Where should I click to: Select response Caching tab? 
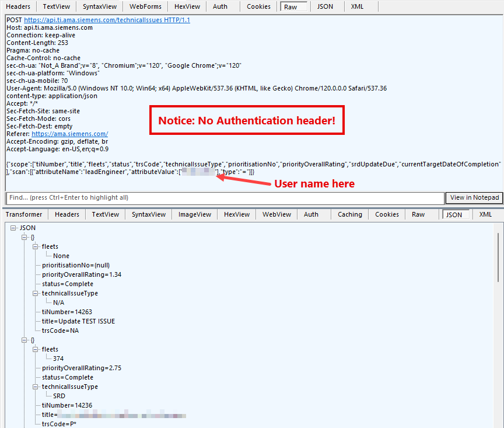(350, 214)
